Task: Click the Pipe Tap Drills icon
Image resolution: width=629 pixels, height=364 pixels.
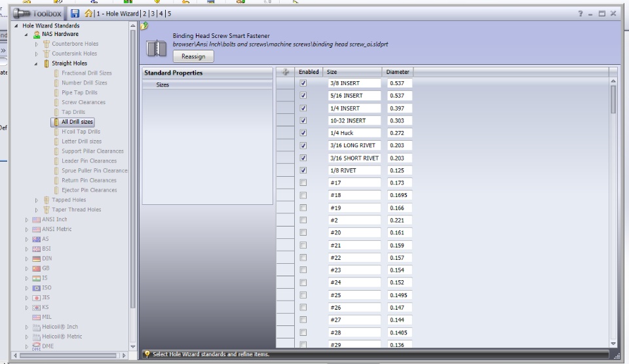Action: pyautogui.click(x=56, y=92)
